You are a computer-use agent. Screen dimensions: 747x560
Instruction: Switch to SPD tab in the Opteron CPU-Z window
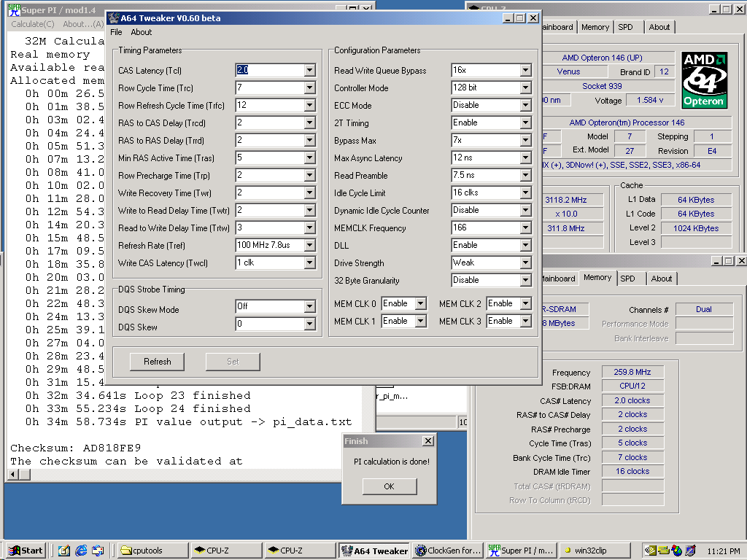point(625,27)
